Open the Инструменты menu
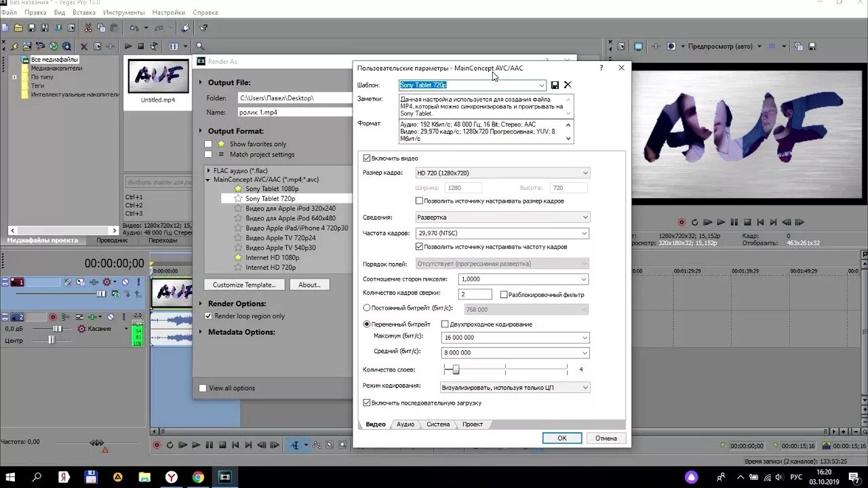 [125, 12]
